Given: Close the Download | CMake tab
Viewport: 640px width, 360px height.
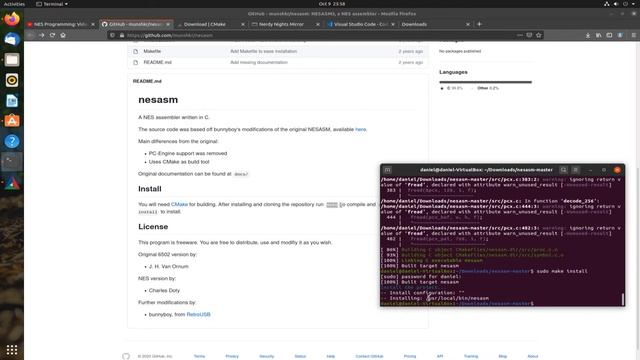Looking at the screenshot, I should point(243,24).
